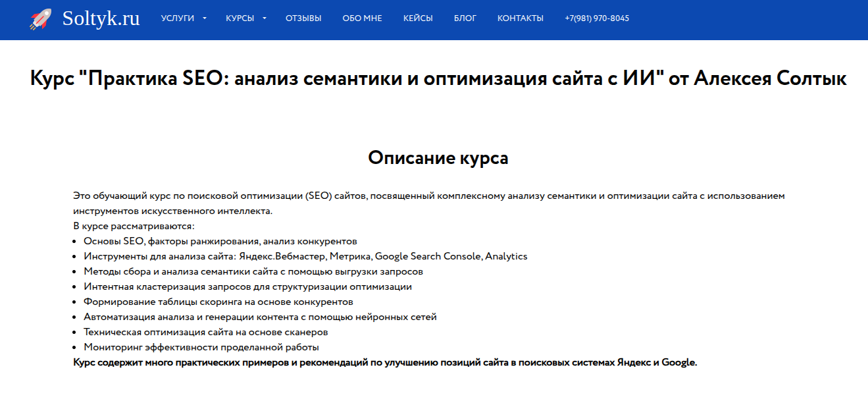Open the Soltyk.ru homepage via the logo
This screenshot has width=868, height=407.
click(99, 18)
